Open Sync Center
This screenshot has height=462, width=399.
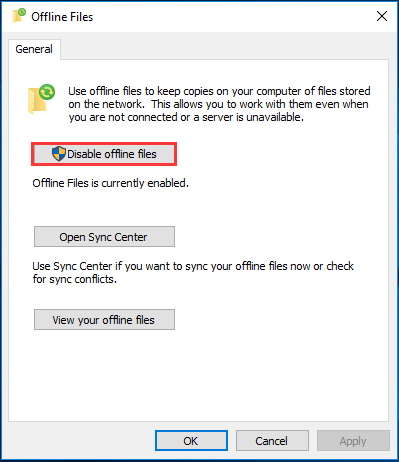click(x=104, y=237)
